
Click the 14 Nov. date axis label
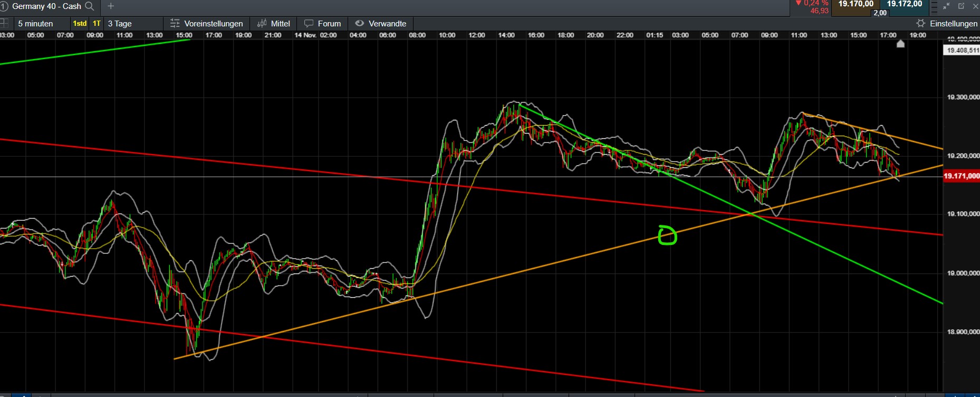point(305,35)
